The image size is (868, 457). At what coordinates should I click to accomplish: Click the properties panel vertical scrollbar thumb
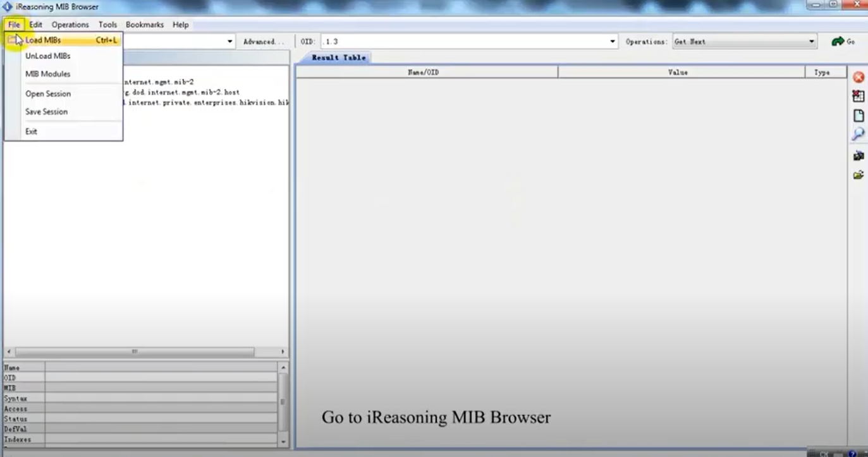click(283, 401)
